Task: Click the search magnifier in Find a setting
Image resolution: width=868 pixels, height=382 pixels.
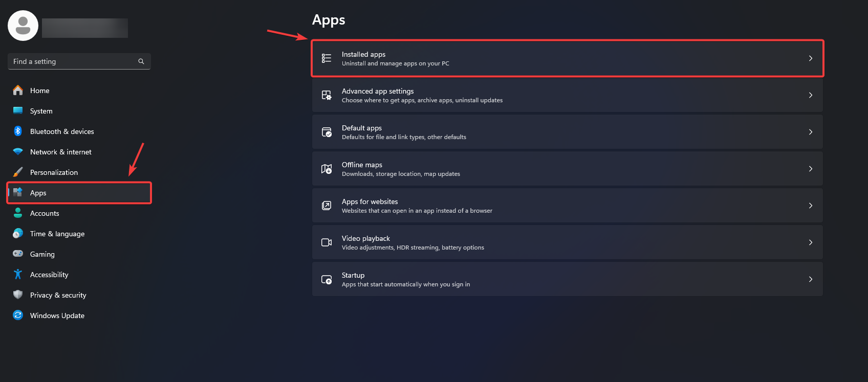Action: [x=141, y=61]
